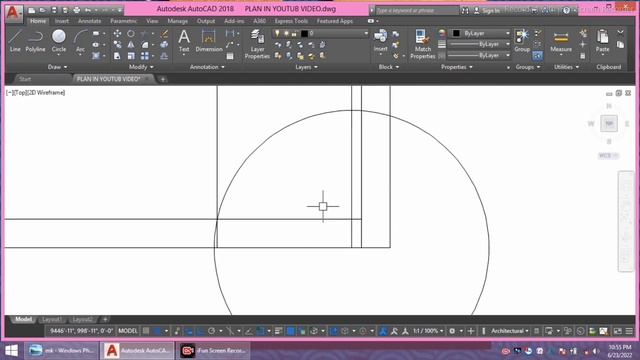This screenshot has height=360, width=640.
Task: Toggle Polar tracking in status bar
Action: coord(211,331)
